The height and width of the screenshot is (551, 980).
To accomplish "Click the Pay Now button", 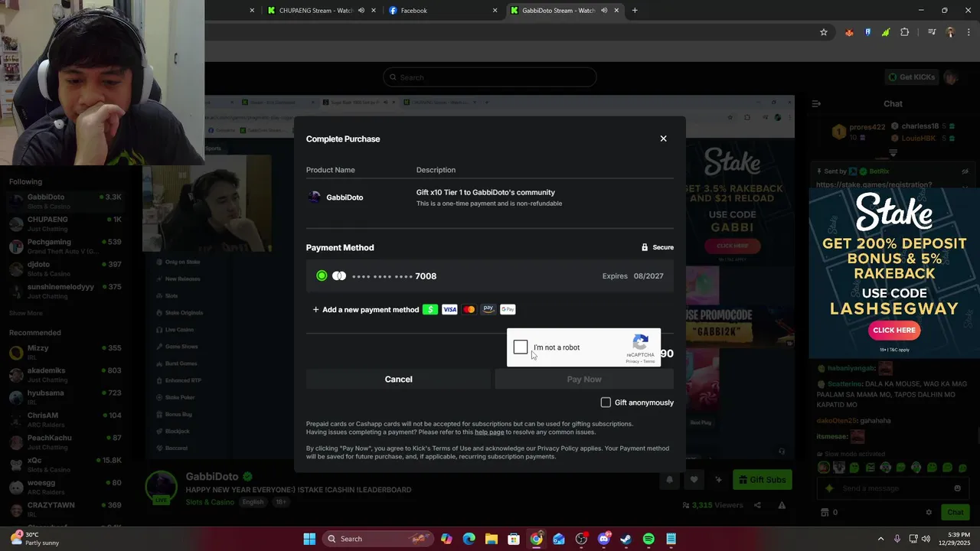I will [x=584, y=380].
